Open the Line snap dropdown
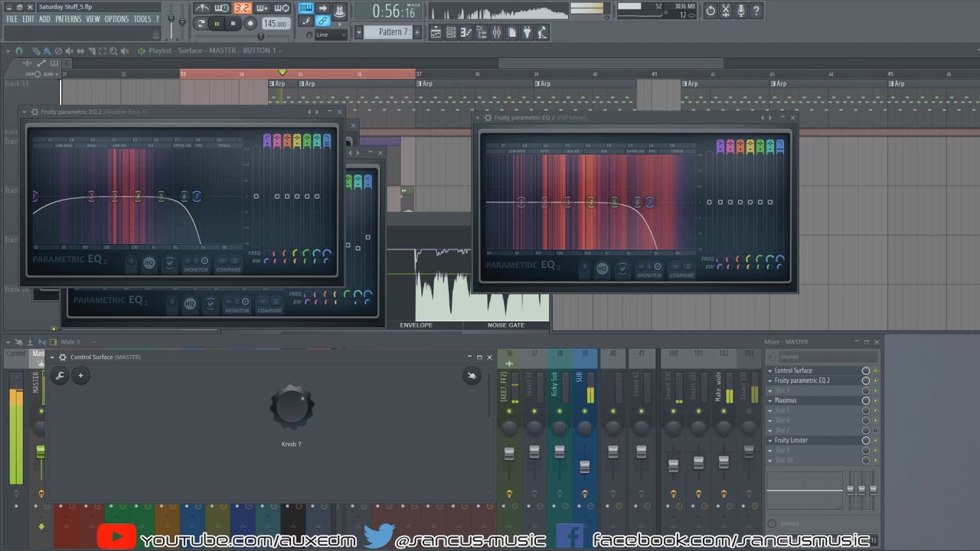Screen dimensions: 980x551 [x=332, y=34]
